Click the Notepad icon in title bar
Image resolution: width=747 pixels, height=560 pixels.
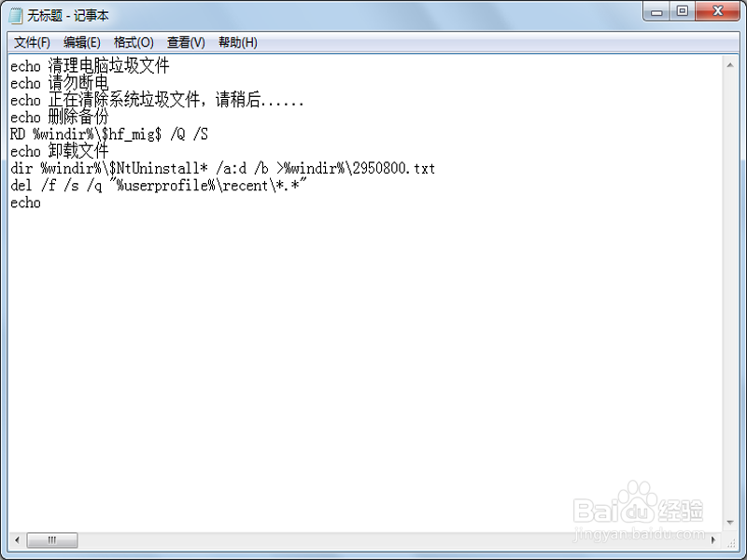(x=15, y=15)
